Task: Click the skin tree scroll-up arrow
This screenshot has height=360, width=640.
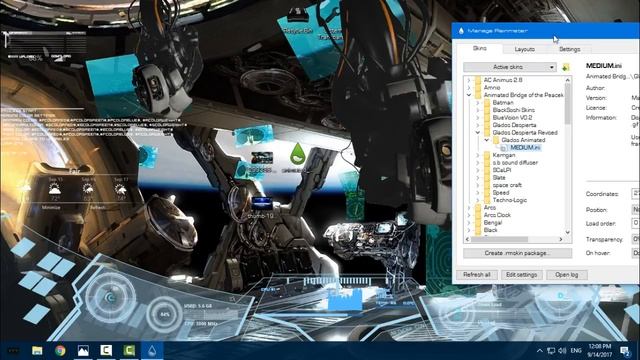Action: [x=567, y=80]
